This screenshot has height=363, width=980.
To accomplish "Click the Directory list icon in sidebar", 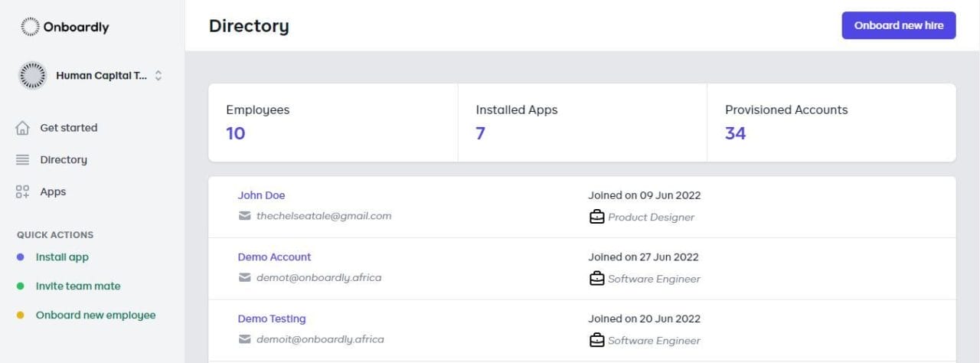I will click(x=23, y=160).
